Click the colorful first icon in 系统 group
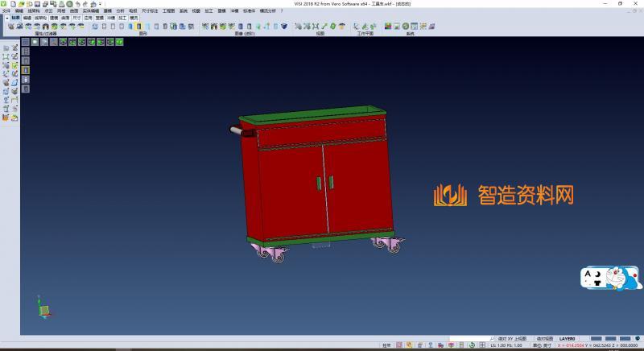This screenshot has width=644, height=351. (387, 27)
